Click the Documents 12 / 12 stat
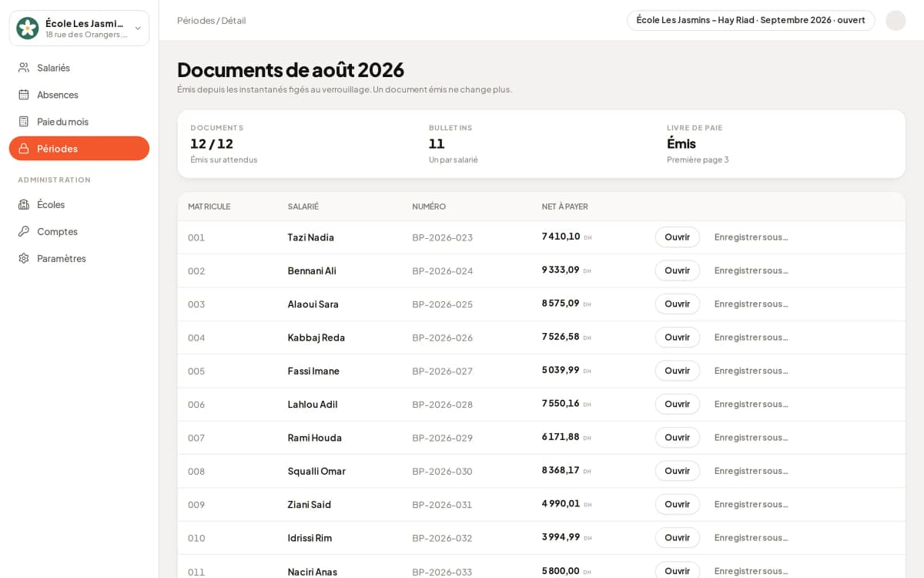Screen dimensions: 924x578 click(224, 144)
